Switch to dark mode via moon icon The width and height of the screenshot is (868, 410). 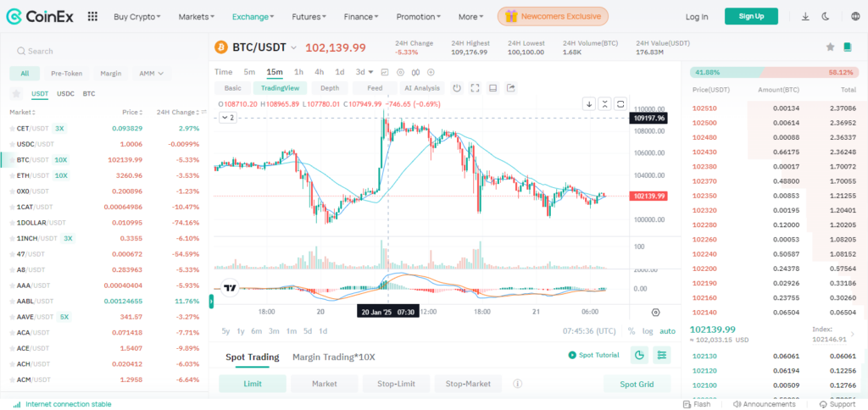point(826,17)
